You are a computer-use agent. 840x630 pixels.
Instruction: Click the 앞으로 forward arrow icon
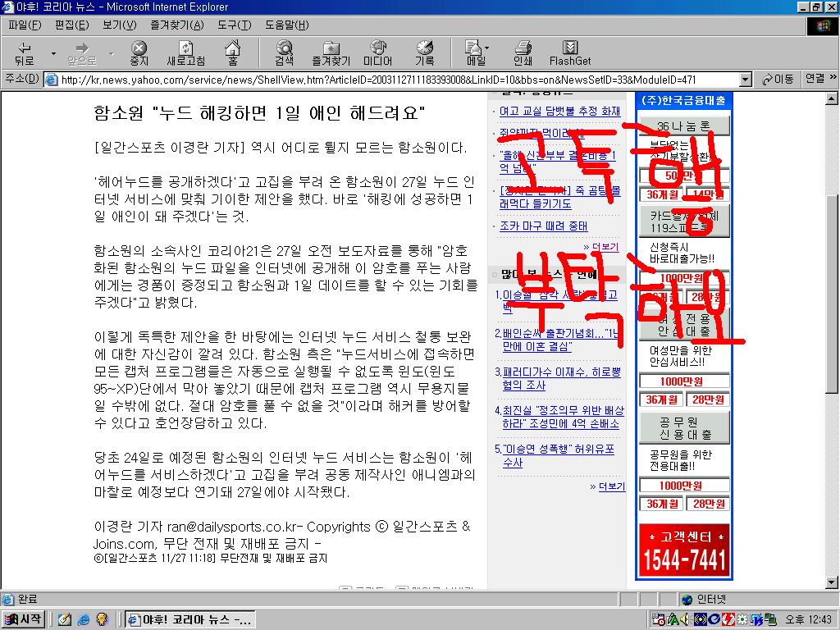click(82, 48)
